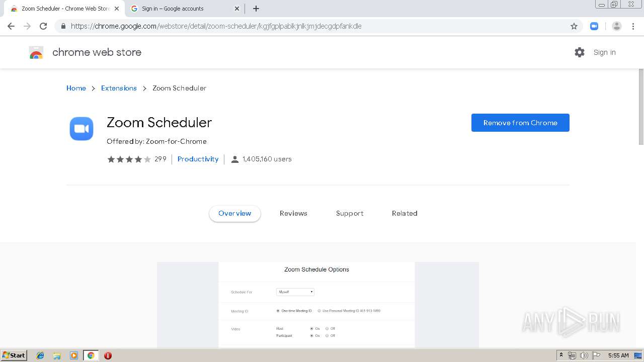644x362 pixels.
Task: Select Use Personal Meeting ID radio button
Action: (319, 311)
